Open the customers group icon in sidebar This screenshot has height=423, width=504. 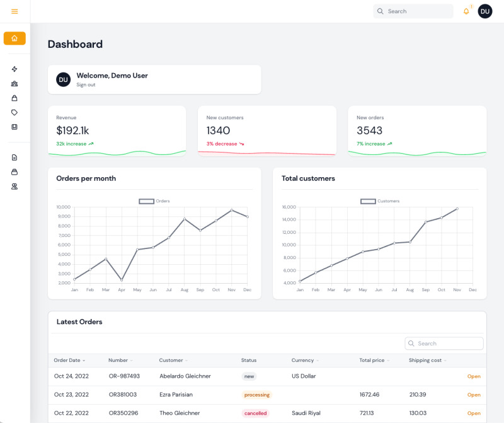click(14, 84)
